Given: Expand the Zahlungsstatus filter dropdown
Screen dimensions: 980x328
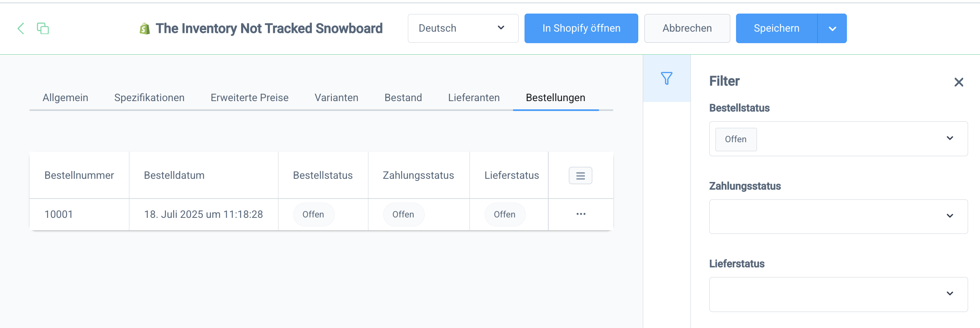Looking at the screenshot, I should pos(949,216).
